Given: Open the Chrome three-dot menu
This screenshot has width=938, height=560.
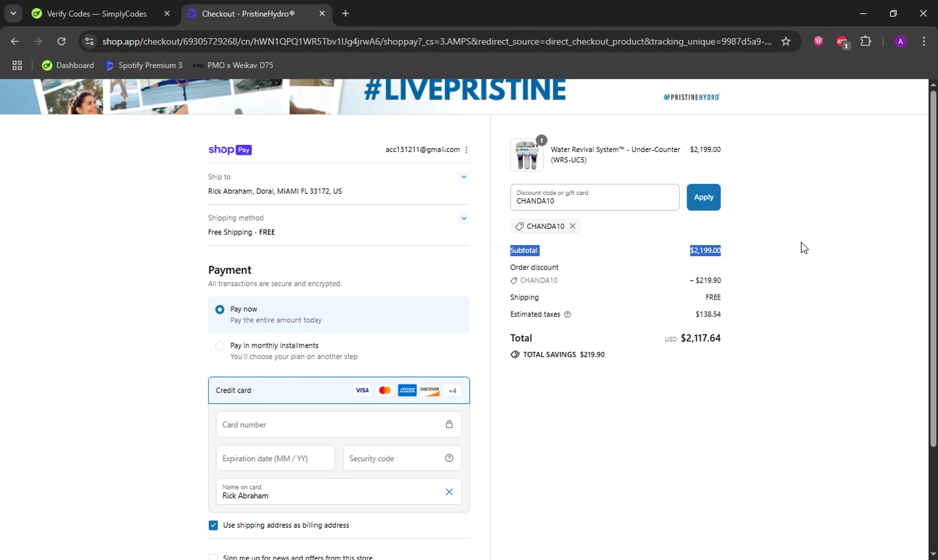Looking at the screenshot, I should click(924, 41).
